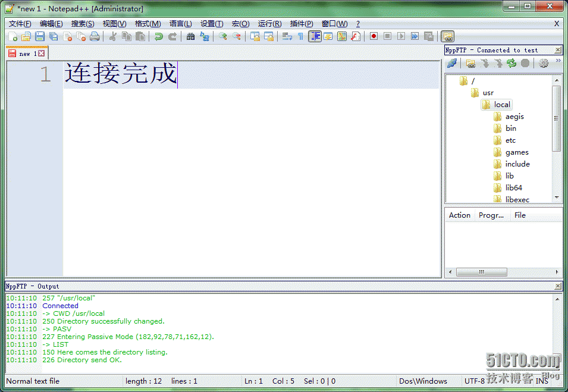
Task: Click the NppFTP upload file icon
Action: pyautogui.click(x=498, y=64)
